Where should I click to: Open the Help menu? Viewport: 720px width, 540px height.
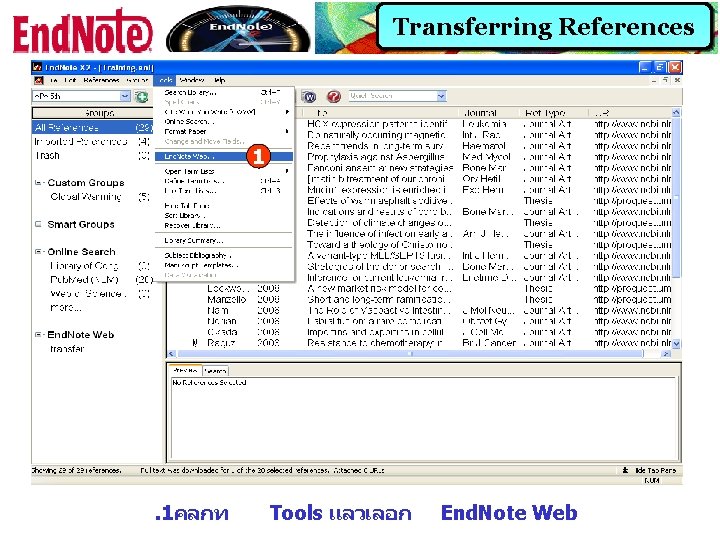click(219, 80)
